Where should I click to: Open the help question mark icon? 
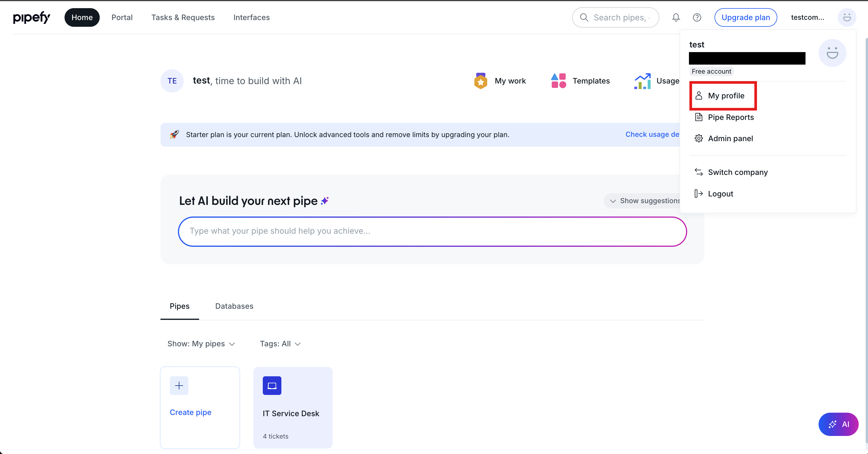point(697,17)
